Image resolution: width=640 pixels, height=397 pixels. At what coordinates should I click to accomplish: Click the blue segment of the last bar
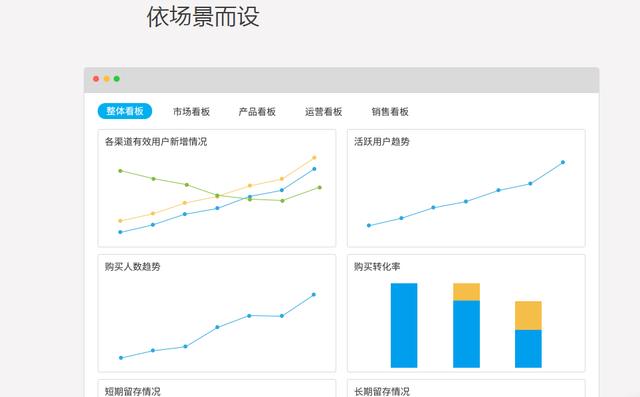click(x=529, y=349)
